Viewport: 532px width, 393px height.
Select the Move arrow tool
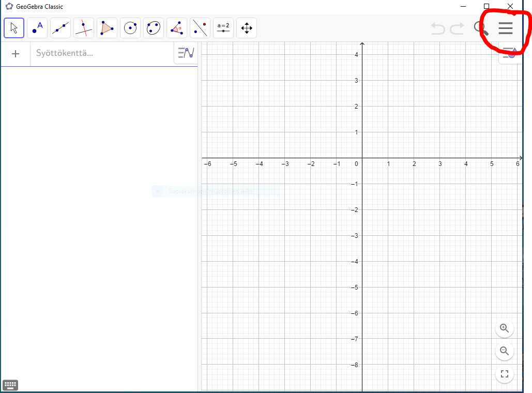[14, 28]
